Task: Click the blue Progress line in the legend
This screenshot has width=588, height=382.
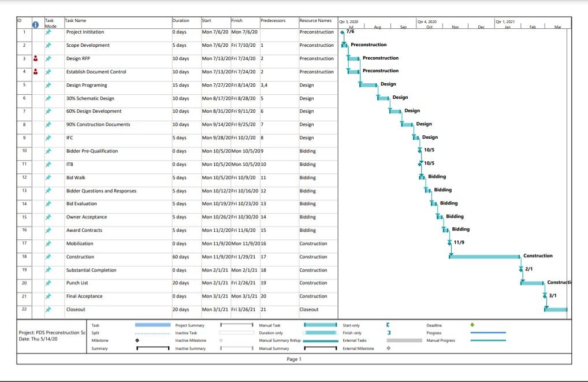Action: (x=488, y=332)
